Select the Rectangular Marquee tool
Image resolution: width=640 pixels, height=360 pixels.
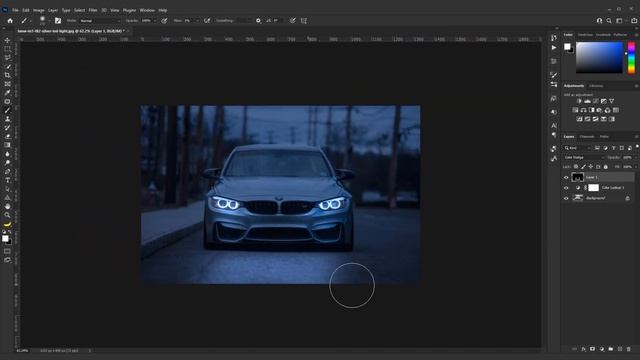point(7,49)
